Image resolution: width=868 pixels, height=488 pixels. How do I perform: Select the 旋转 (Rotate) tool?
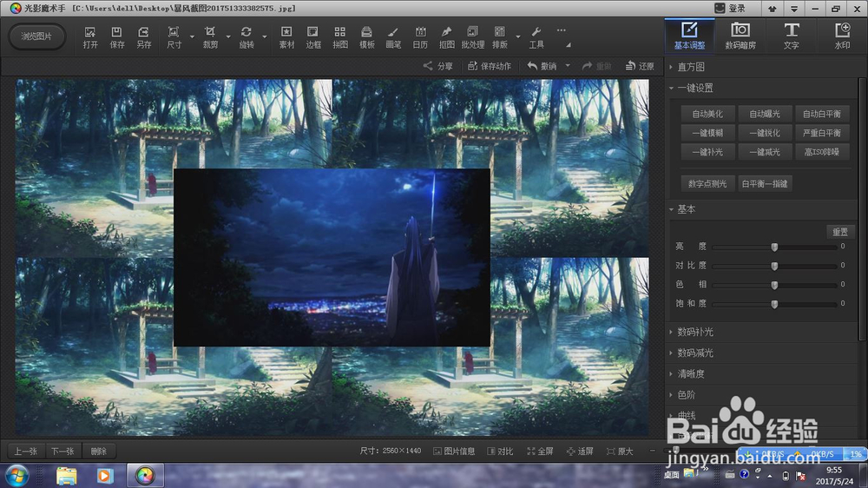pyautogui.click(x=247, y=37)
